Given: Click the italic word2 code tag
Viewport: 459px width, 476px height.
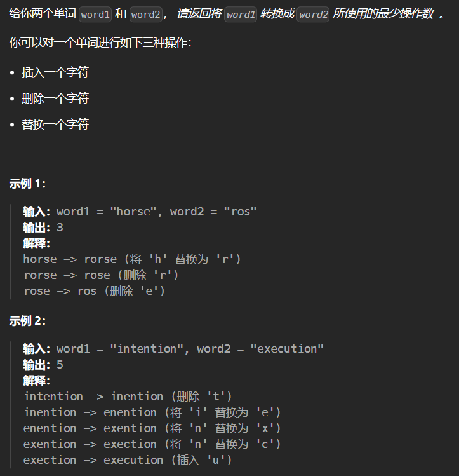Looking at the screenshot, I should point(313,15).
